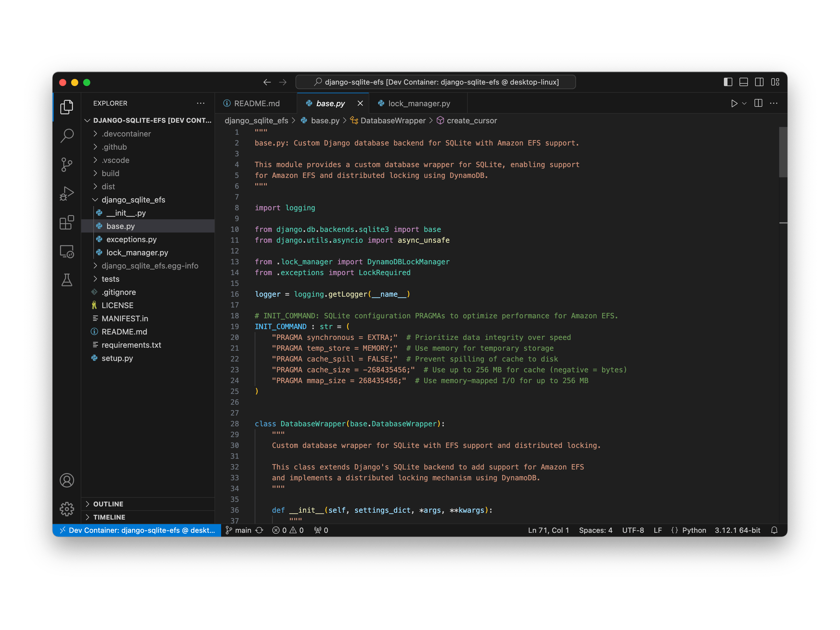This screenshot has width=840, height=630.
Task: Open the Source Control view
Action: point(67,164)
